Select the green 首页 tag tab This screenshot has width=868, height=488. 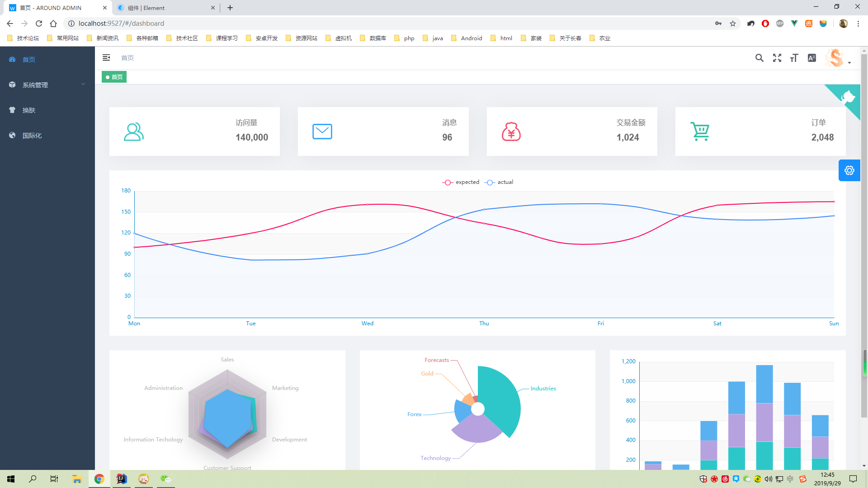114,77
